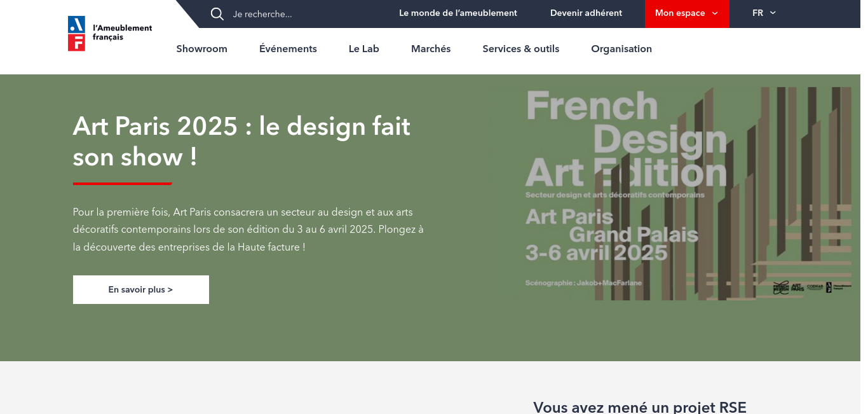Open the Organisation menu
Image resolution: width=868 pixels, height=414 pixels.
(x=621, y=49)
